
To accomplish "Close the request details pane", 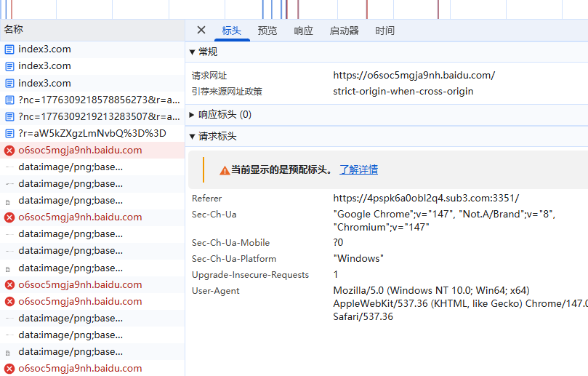I will 201,31.
